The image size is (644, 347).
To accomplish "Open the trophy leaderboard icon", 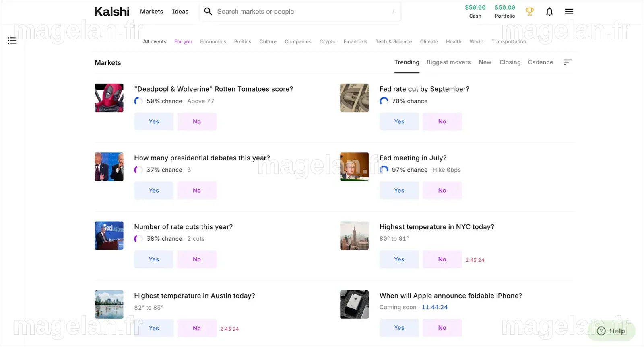I will tap(530, 12).
